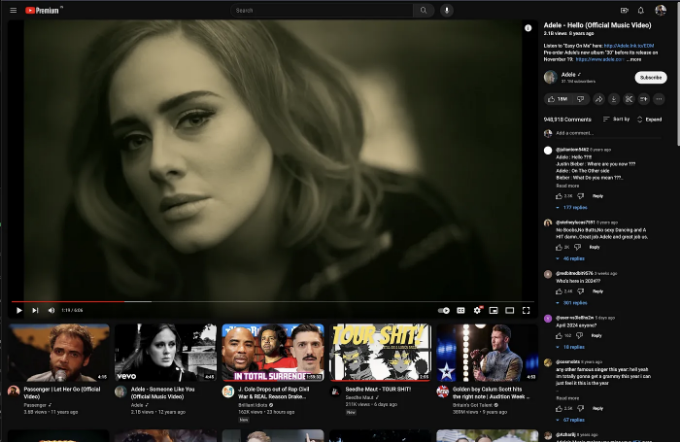
Task: Toggle subtitles closed captions
Action: click(x=461, y=311)
